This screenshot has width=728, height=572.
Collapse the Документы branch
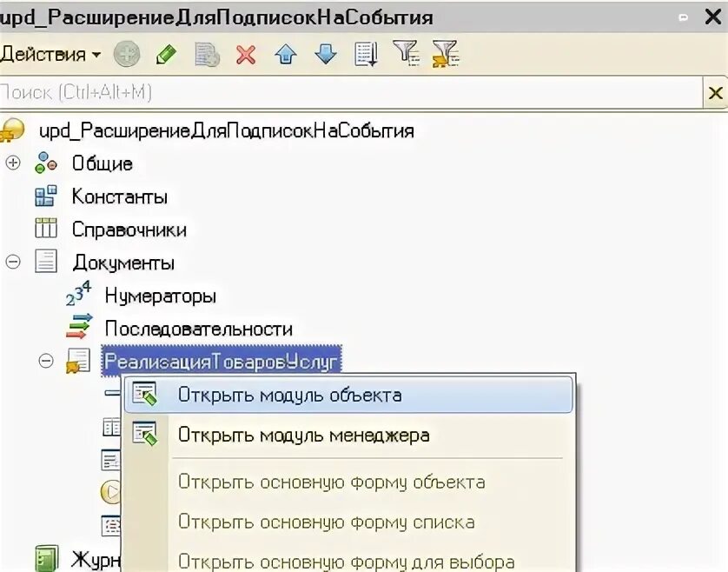coord(13,262)
